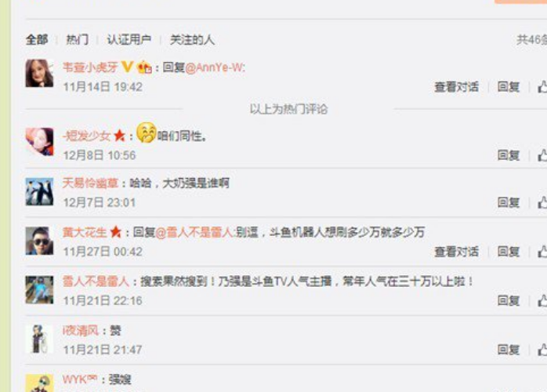Like the 雪人不是雷人 comment
Image resolution: width=547 pixels, height=392 pixels.
(542, 300)
